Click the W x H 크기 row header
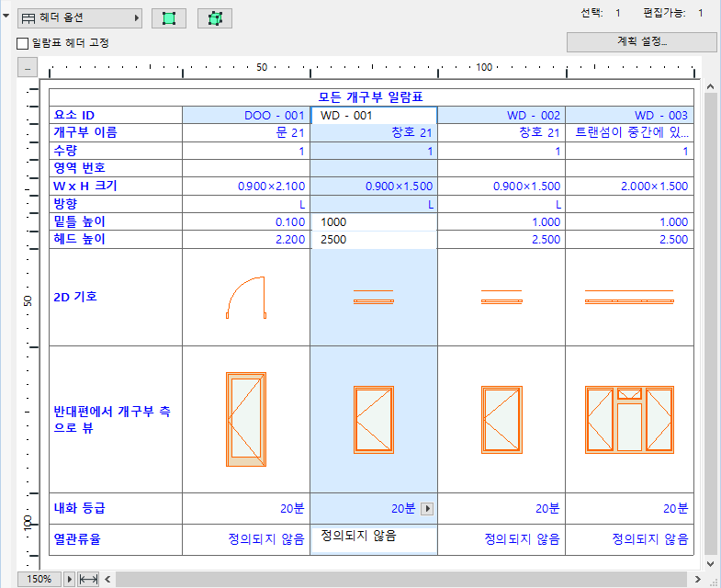The height and width of the screenshot is (588, 721). click(116, 187)
